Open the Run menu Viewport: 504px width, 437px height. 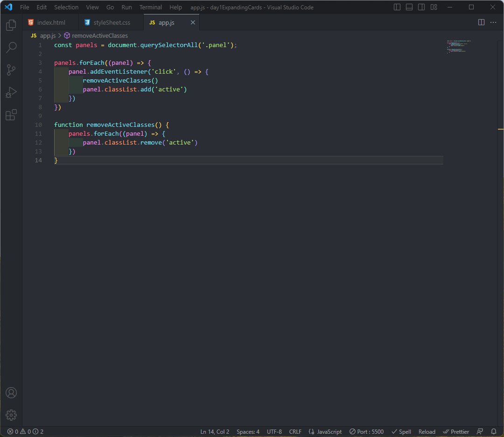(126, 7)
